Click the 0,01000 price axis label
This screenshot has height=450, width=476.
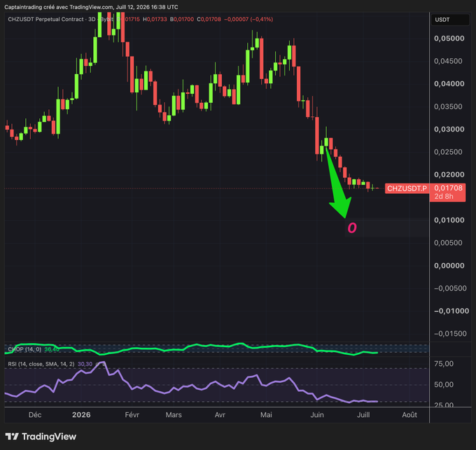pyautogui.click(x=449, y=220)
